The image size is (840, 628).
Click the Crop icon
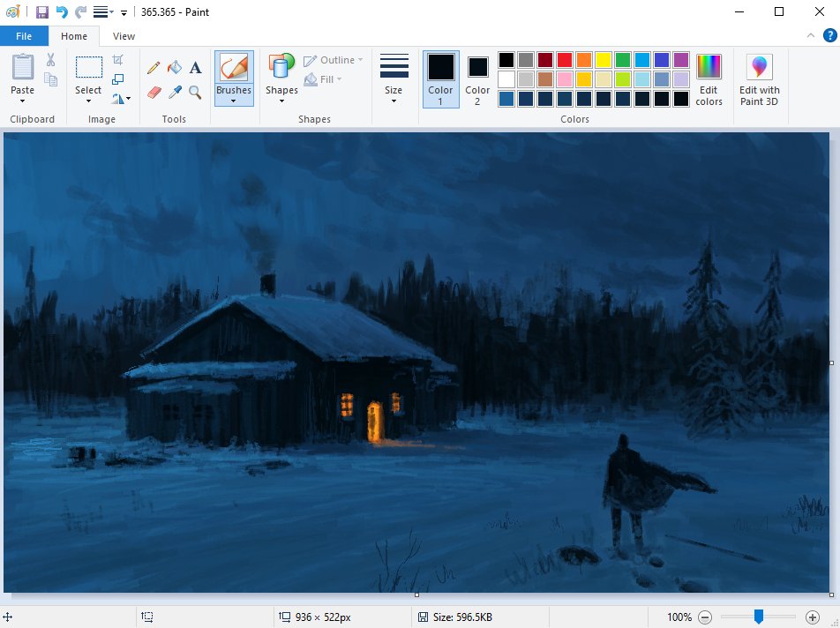point(118,59)
